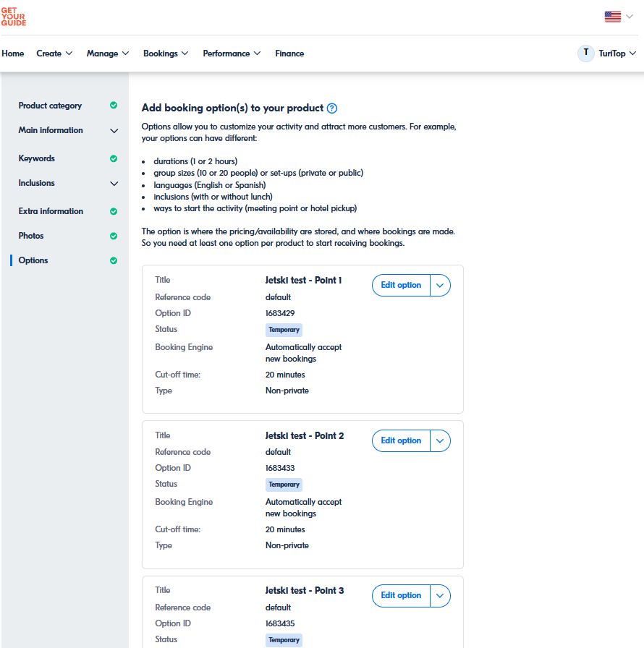Expand the Main information section
Image resolution: width=644 pixels, height=648 pixels.
[x=114, y=131]
